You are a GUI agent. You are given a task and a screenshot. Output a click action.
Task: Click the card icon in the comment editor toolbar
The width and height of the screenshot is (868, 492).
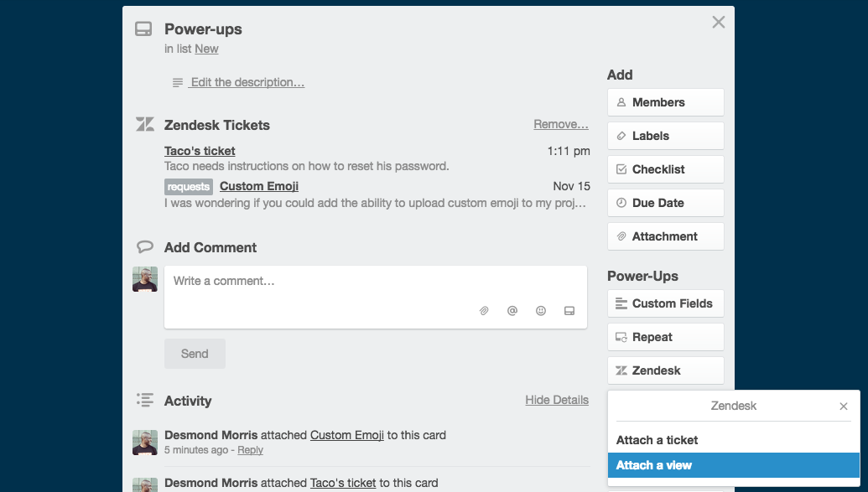(x=569, y=310)
